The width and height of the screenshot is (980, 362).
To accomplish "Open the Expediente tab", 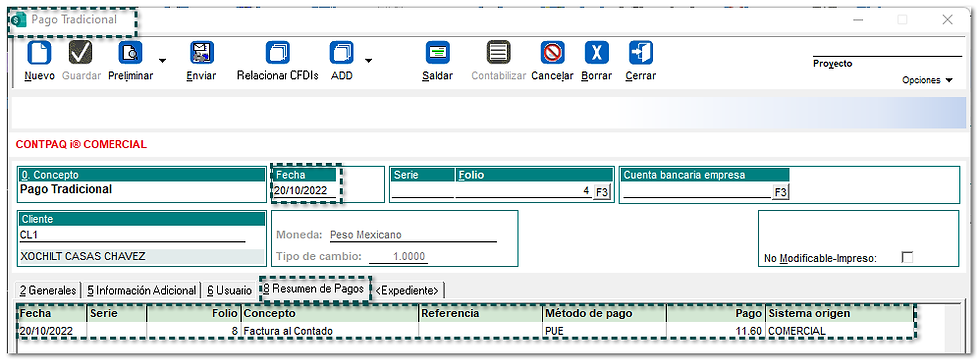I will pos(407,290).
